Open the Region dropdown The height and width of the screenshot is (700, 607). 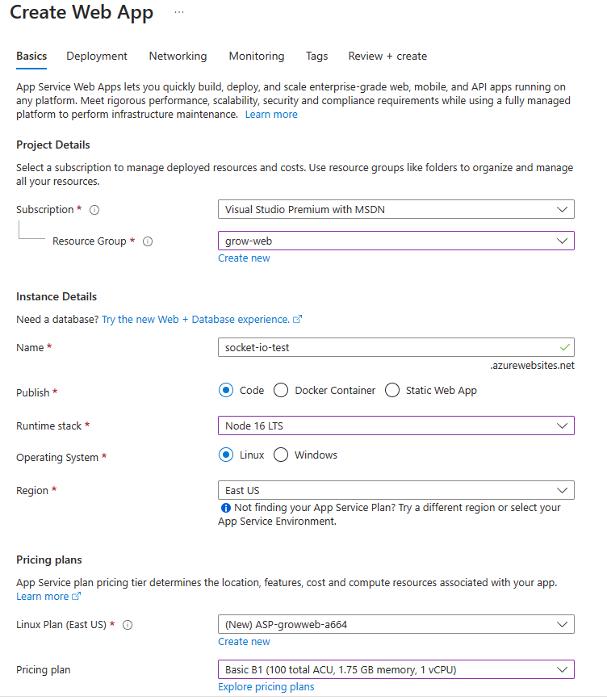click(396, 491)
